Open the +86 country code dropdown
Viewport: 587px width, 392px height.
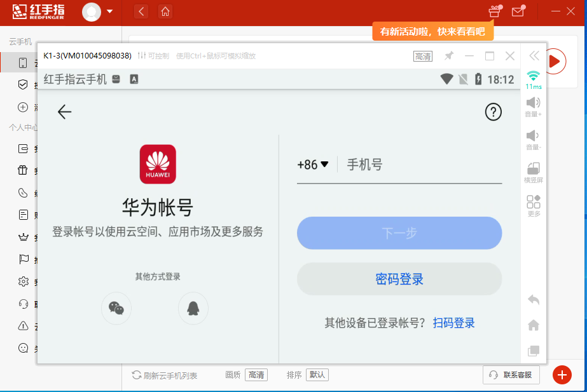(x=313, y=165)
